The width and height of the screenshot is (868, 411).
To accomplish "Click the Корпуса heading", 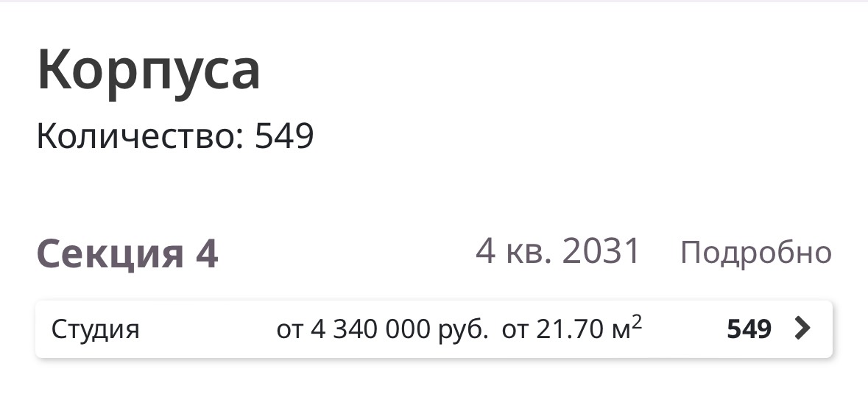I will point(149,71).
